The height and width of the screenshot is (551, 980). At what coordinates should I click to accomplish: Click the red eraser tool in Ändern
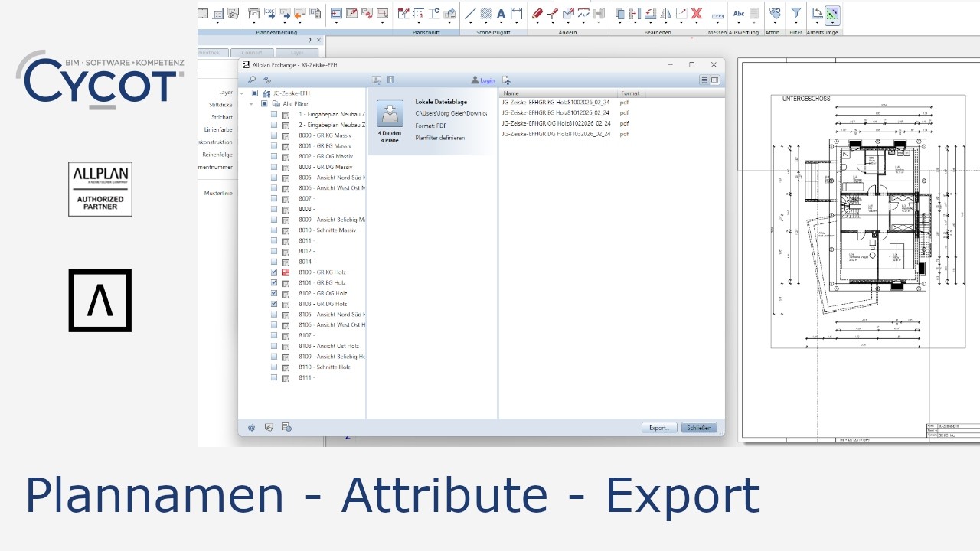(x=537, y=13)
